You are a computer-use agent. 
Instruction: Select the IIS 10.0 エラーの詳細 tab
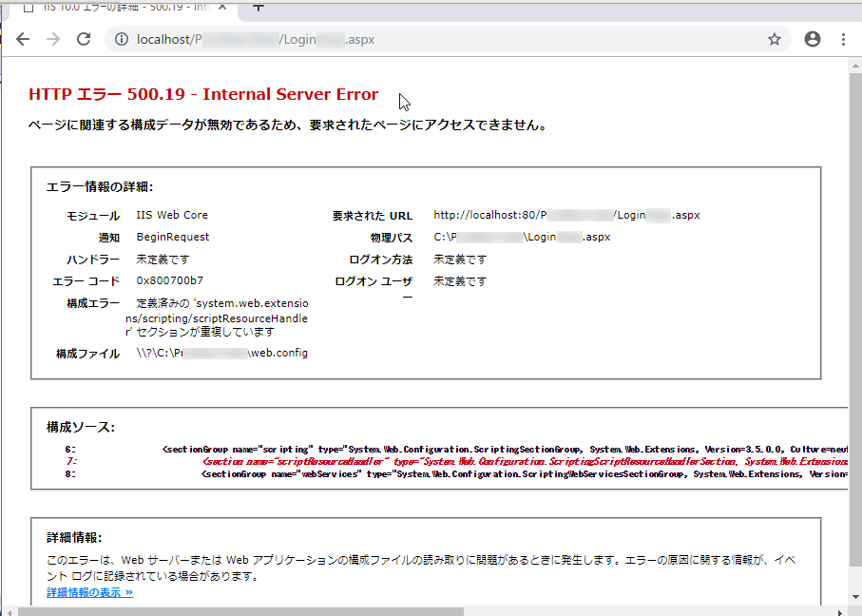coord(124,7)
